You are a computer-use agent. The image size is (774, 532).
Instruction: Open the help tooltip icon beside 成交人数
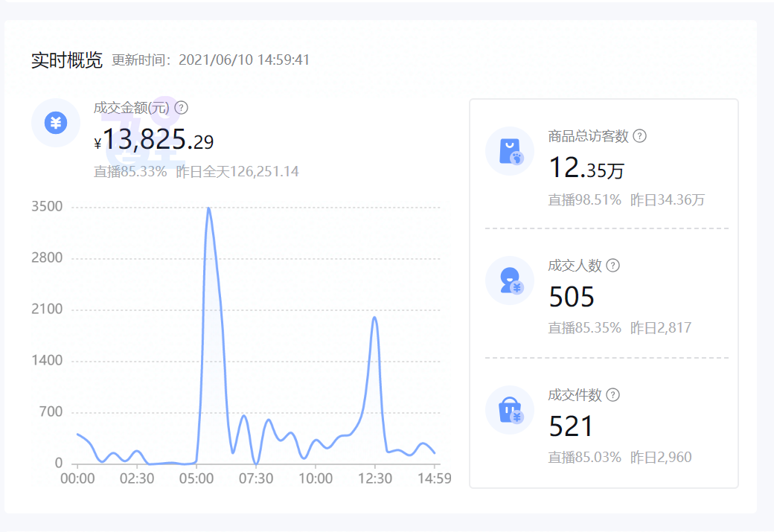tap(613, 265)
